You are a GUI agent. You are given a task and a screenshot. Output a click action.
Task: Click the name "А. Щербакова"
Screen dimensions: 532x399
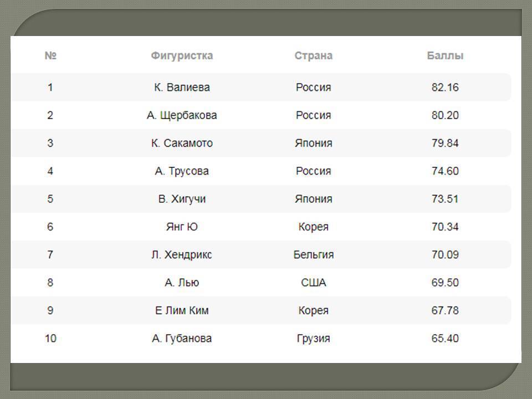click(x=182, y=115)
